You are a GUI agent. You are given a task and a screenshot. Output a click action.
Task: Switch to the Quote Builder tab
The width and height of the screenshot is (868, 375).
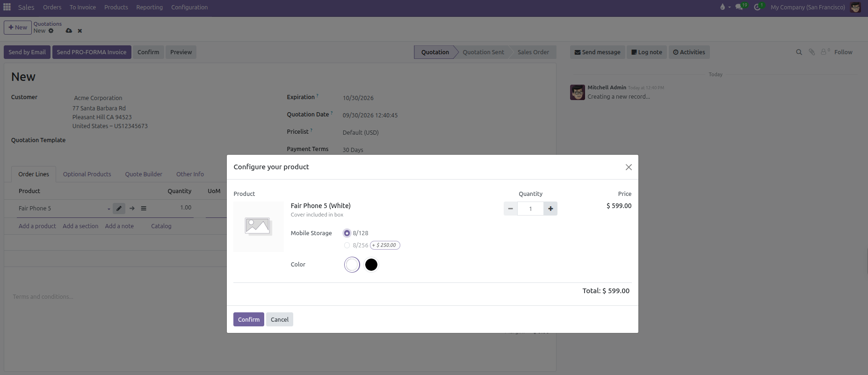[144, 174]
